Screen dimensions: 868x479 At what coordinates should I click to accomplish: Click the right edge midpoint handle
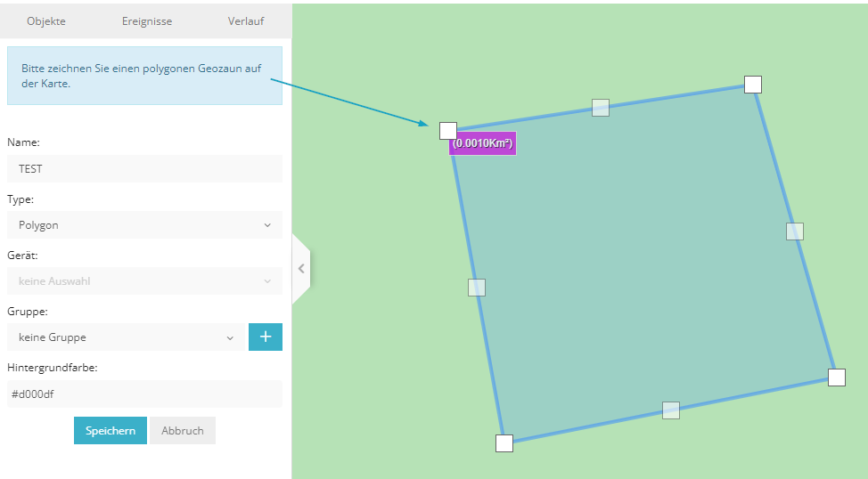click(795, 231)
